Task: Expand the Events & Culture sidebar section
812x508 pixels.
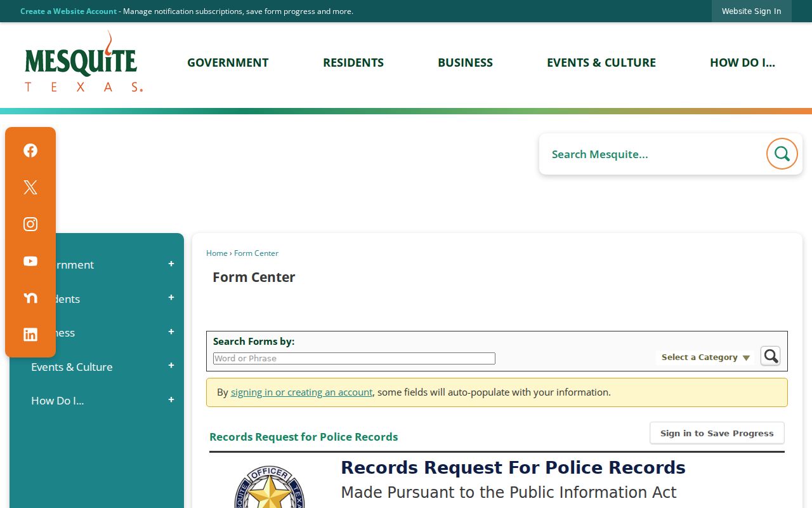Action: click(x=171, y=366)
